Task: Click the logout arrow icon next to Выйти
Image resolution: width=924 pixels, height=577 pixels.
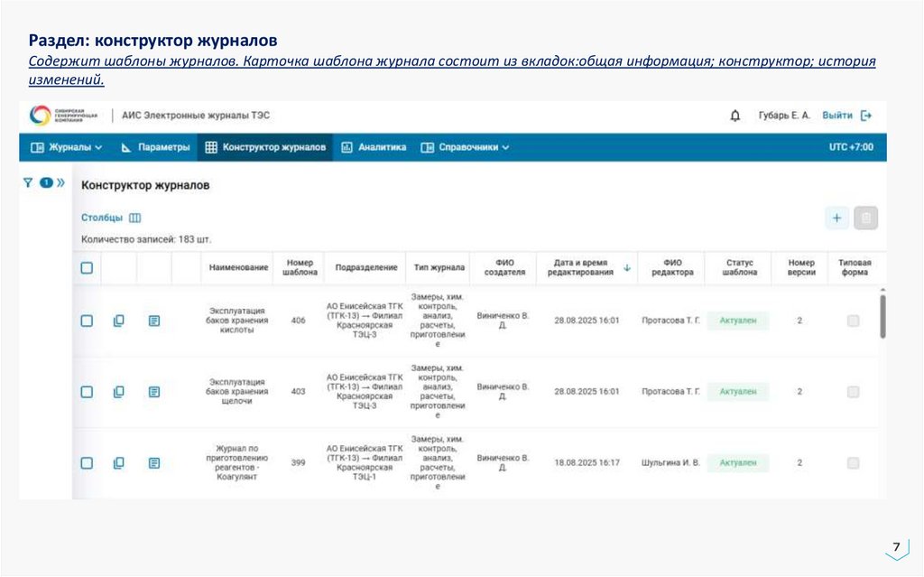Action: [865, 116]
